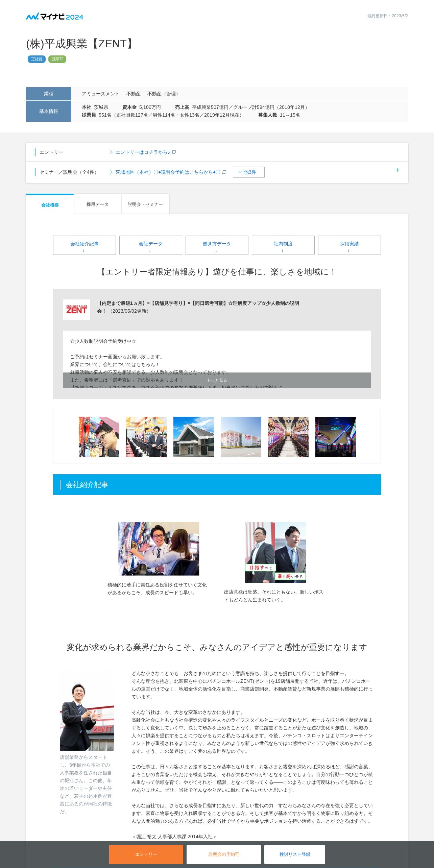Open the 他3件 dropdown
This screenshot has height=868, width=434.
point(249,172)
